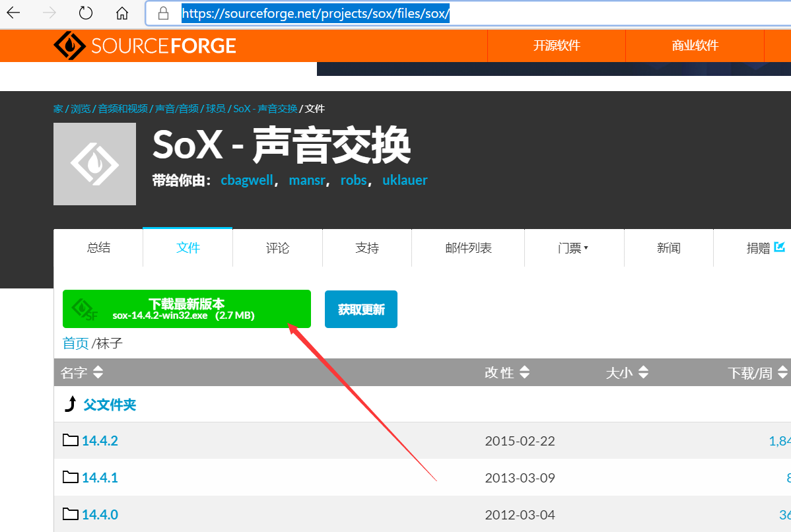Select date text 2015-02-22
This screenshot has height=532, width=791.
pos(520,441)
